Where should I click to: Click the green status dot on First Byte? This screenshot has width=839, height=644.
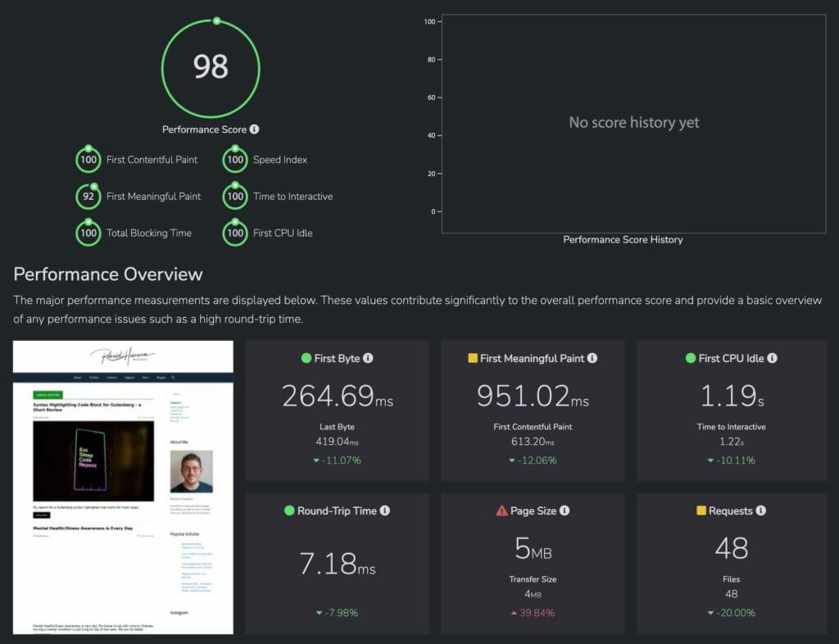[x=306, y=358]
